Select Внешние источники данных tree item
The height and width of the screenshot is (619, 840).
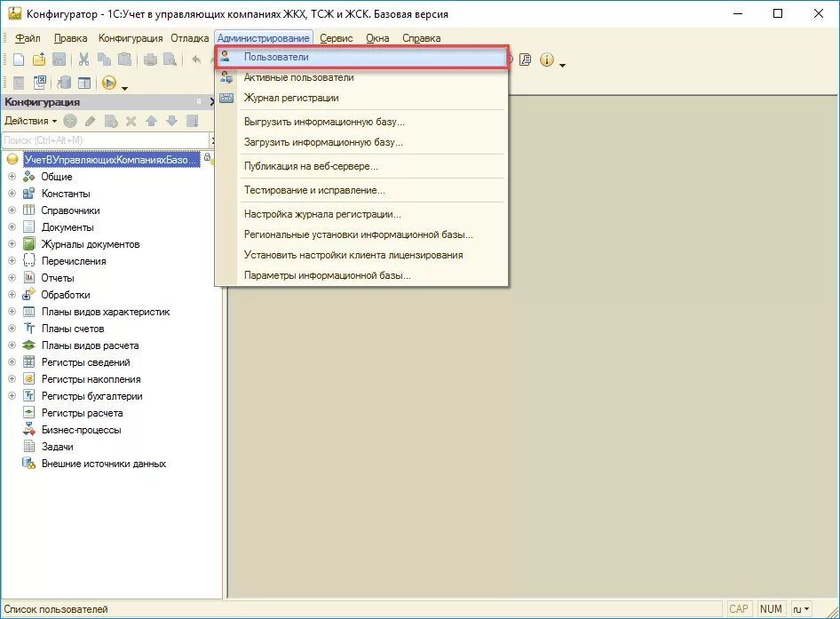[x=104, y=464]
